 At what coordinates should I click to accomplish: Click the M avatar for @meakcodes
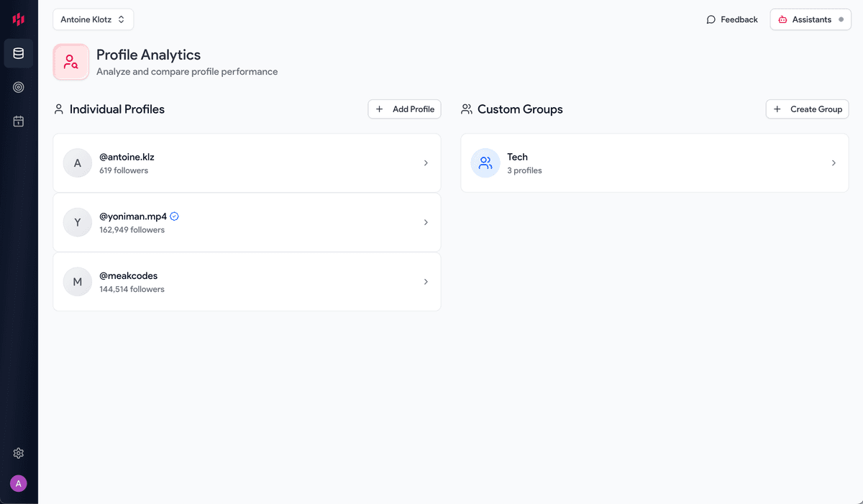78,282
